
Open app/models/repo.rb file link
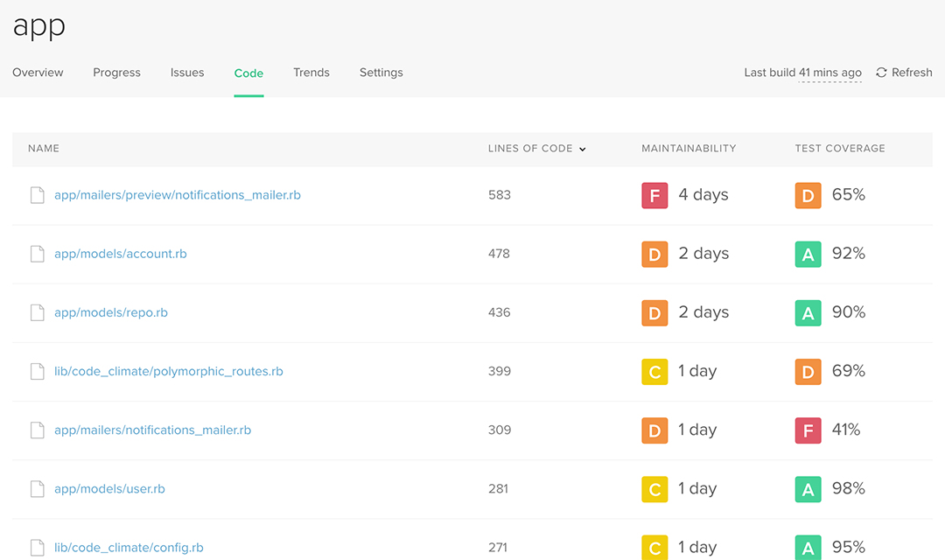coord(111,312)
